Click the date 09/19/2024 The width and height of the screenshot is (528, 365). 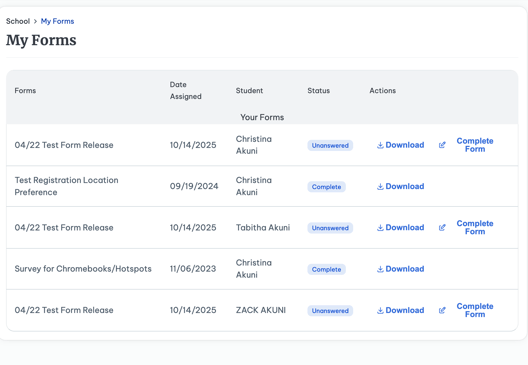pyautogui.click(x=194, y=186)
